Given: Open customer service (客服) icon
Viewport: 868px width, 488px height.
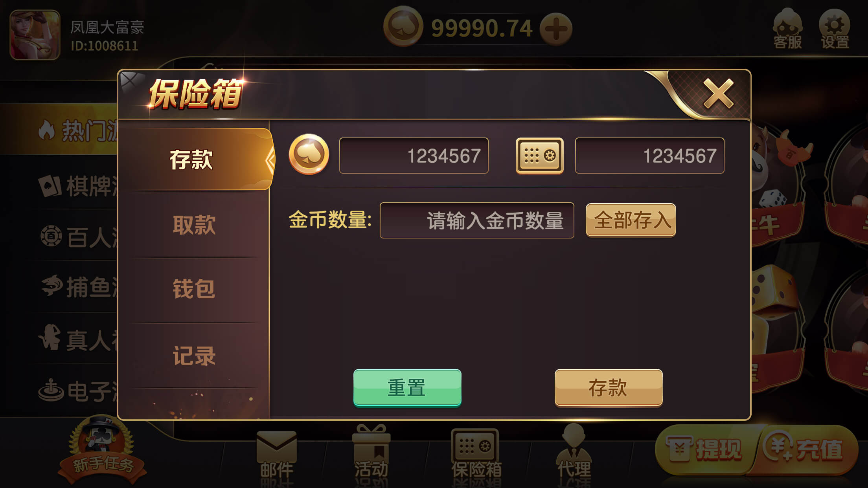Looking at the screenshot, I should point(787,29).
